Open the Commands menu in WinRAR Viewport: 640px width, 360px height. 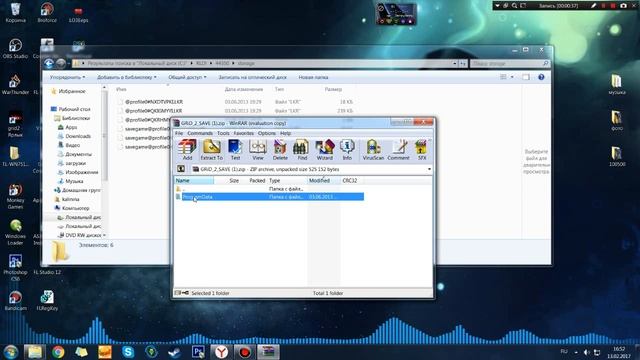200,133
